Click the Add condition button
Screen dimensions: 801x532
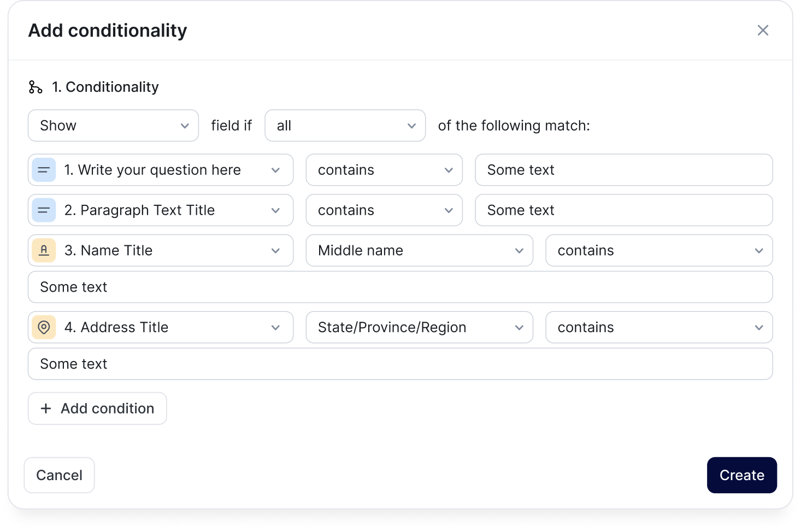(x=97, y=409)
